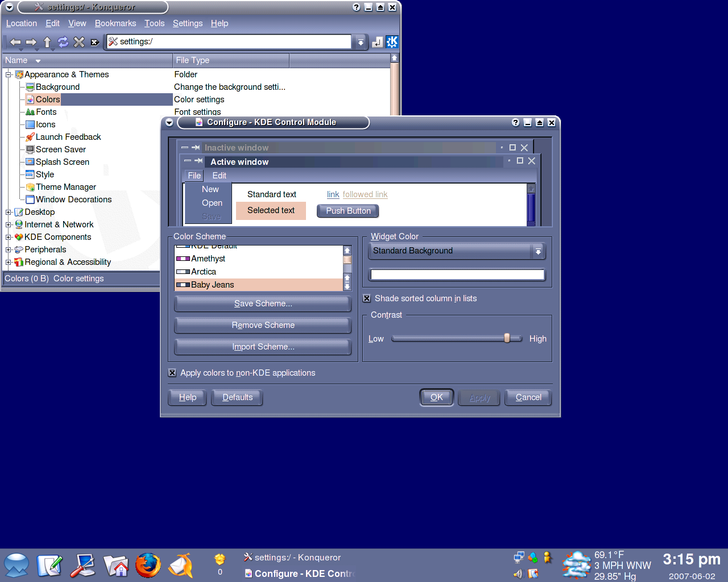
Task: Switch to settings:/ Konqueror taskbar entry
Action: [293, 558]
